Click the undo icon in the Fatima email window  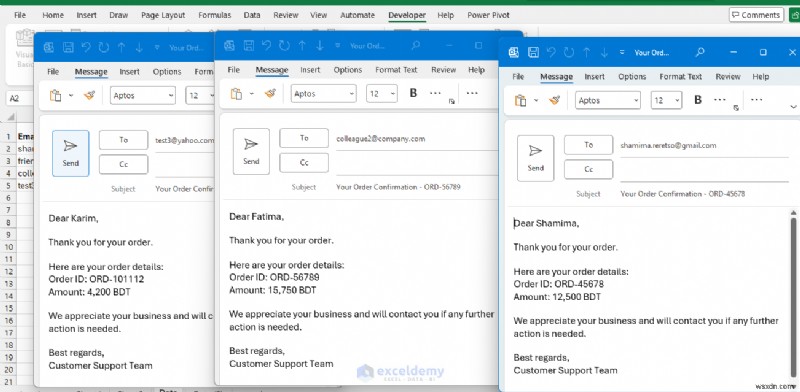[x=266, y=45]
